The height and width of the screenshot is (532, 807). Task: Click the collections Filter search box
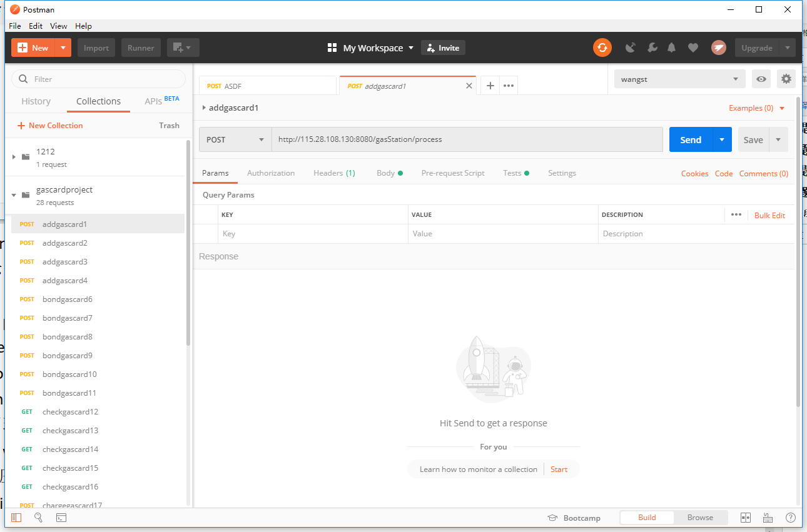(x=99, y=79)
